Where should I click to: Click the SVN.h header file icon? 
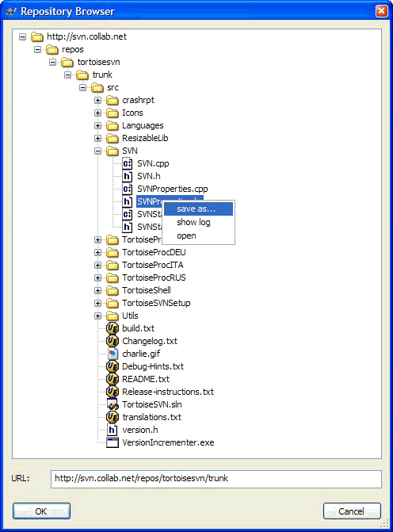coord(127,176)
